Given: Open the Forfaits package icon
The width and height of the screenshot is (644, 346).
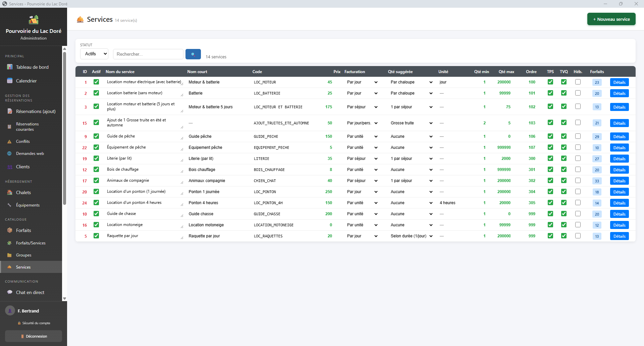Looking at the screenshot, I should click(10, 230).
